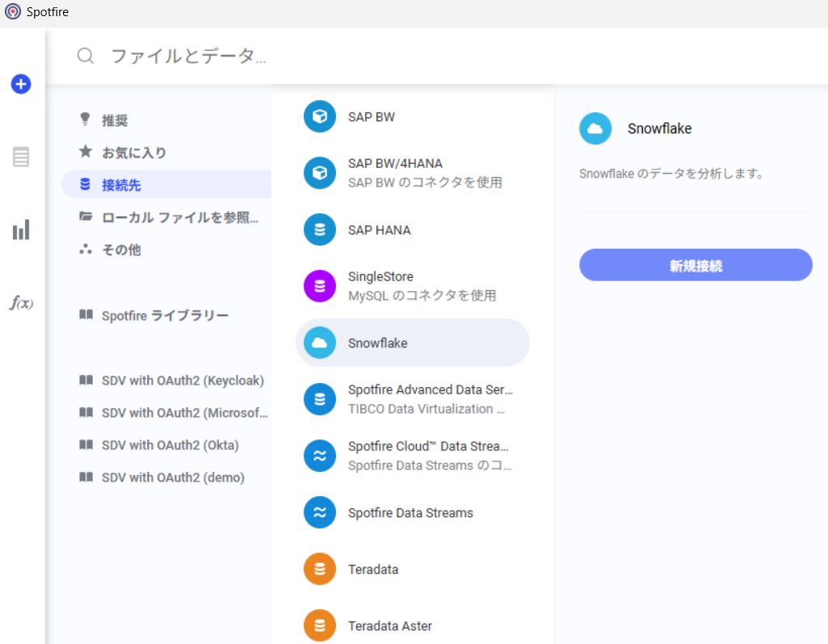828x644 pixels.
Task: Open the data table panel icon
Action: tap(21, 157)
